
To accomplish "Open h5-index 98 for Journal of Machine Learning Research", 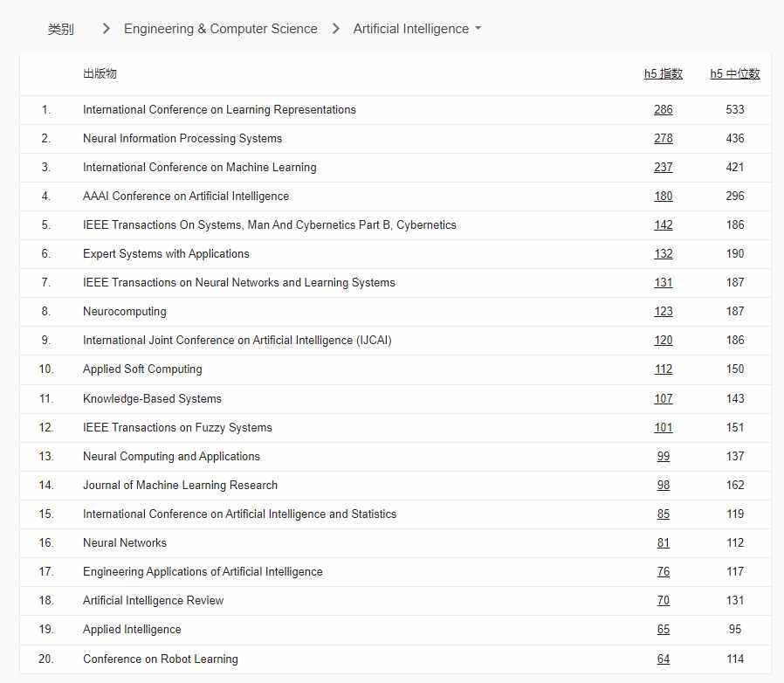I will pyautogui.click(x=664, y=485).
